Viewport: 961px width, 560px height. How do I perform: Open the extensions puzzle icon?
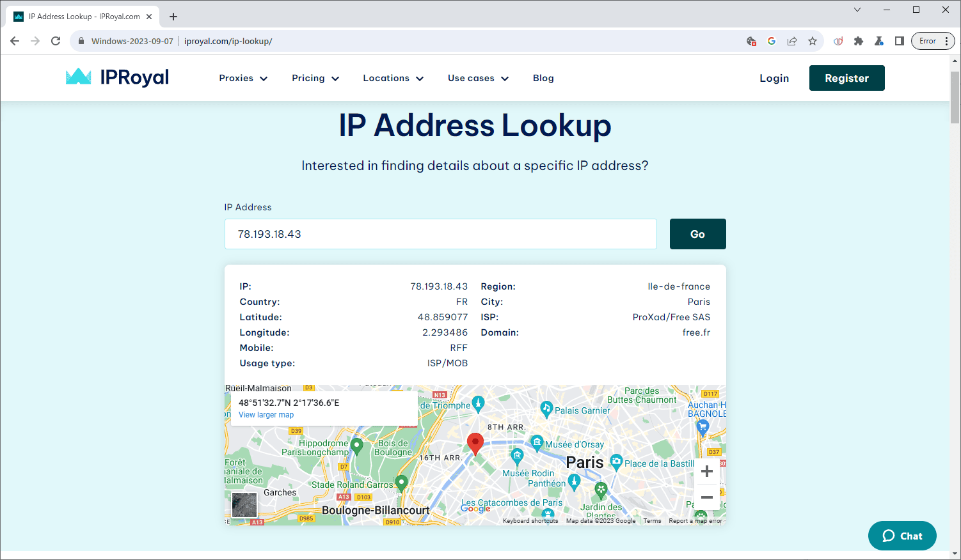[859, 41]
